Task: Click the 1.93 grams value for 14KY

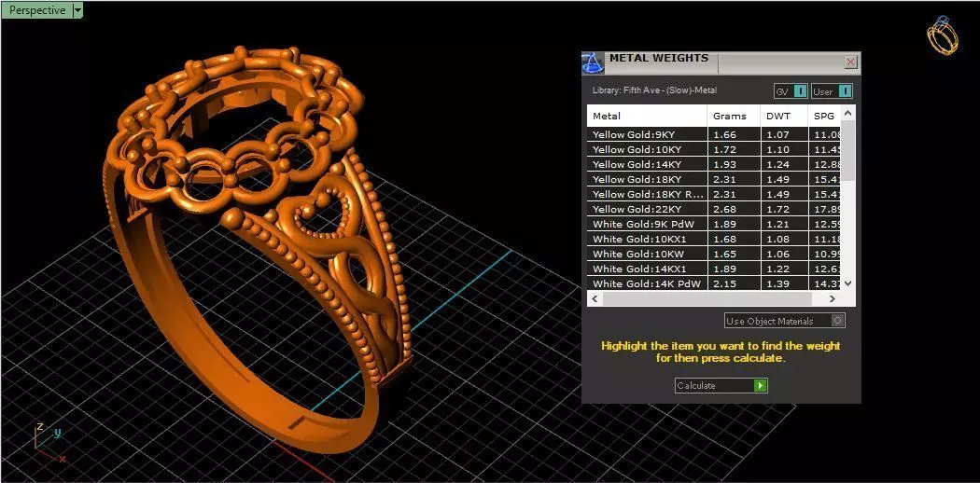Action: (725, 164)
